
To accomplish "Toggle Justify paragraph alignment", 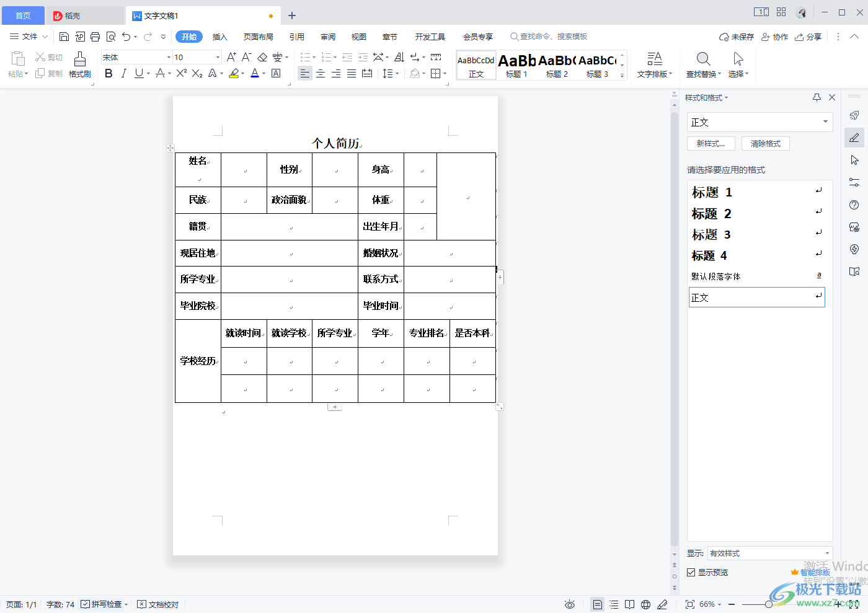I will pyautogui.click(x=352, y=73).
